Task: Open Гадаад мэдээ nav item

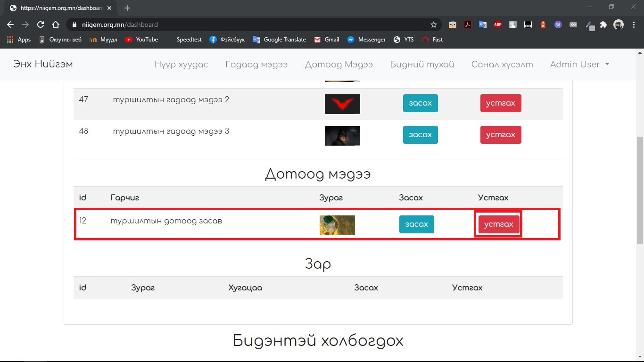Action: (256, 65)
